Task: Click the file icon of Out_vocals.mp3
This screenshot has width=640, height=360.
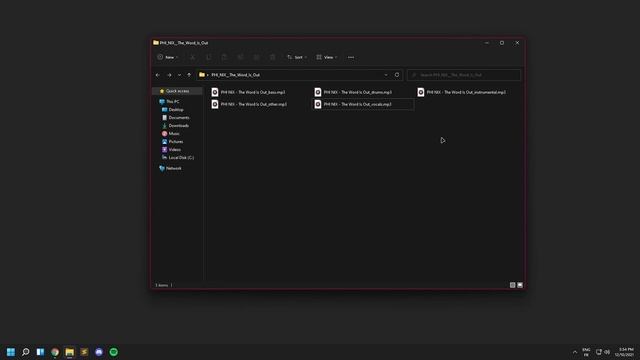Action: 318,104
